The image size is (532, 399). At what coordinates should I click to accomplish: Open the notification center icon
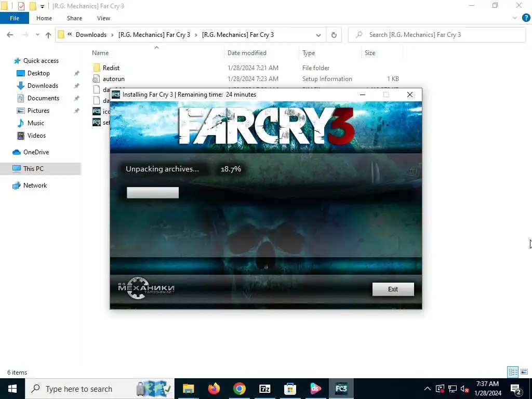pyautogui.click(x=516, y=389)
